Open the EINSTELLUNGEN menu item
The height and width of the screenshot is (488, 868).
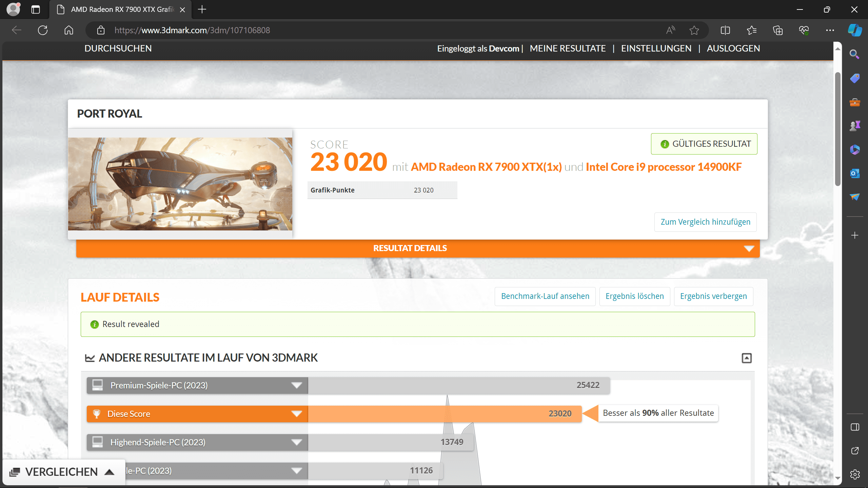pos(656,48)
